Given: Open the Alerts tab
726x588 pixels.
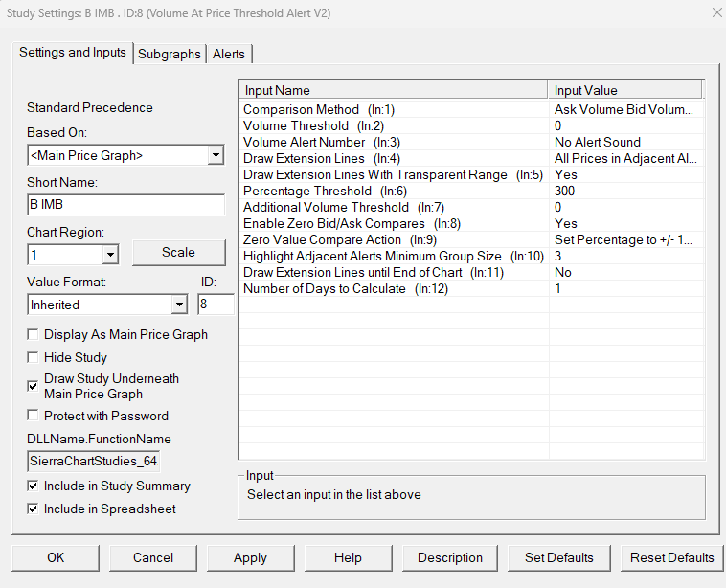Looking at the screenshot, I should coord(229,54).
